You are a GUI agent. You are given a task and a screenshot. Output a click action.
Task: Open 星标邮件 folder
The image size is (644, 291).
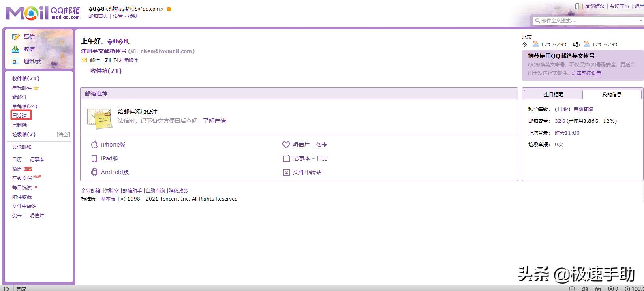pyautogui.click(x=22, y=88)
